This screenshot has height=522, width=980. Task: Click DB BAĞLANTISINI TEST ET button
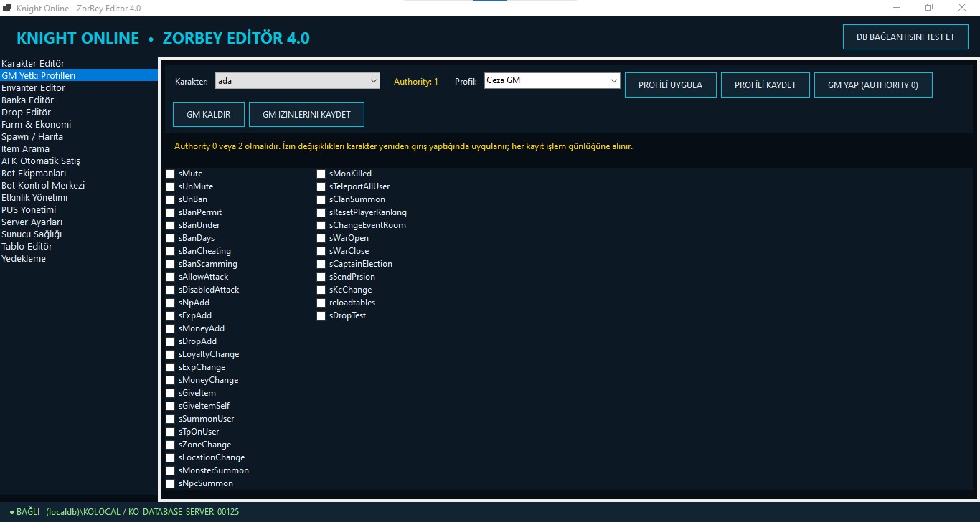(x=905, y=37)
